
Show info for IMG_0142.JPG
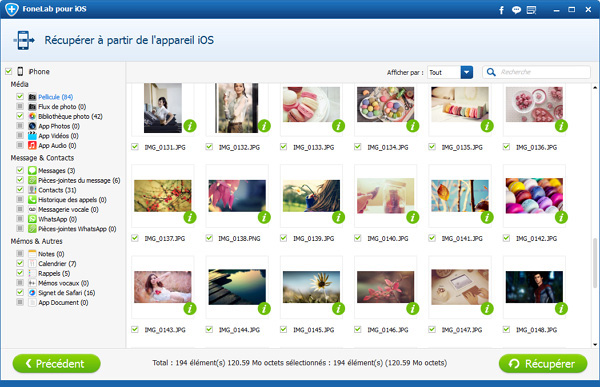click(561, 217)
